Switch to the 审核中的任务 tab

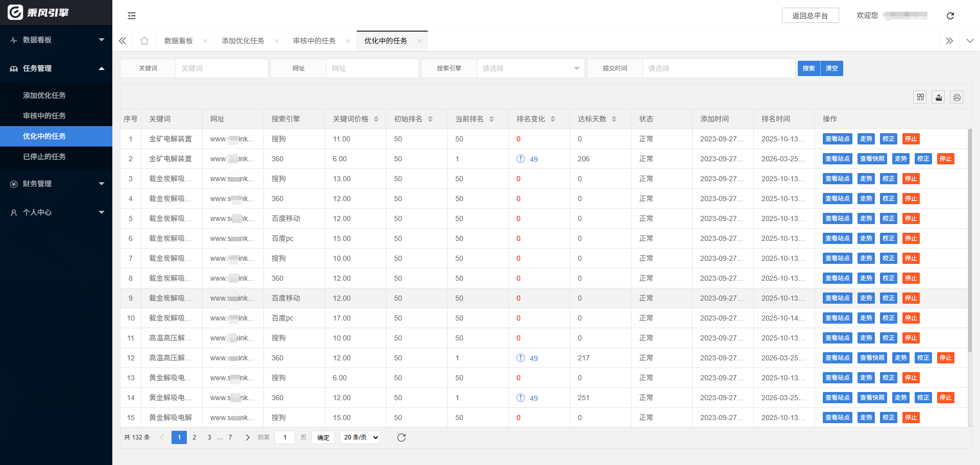click(x=314, y=41)
